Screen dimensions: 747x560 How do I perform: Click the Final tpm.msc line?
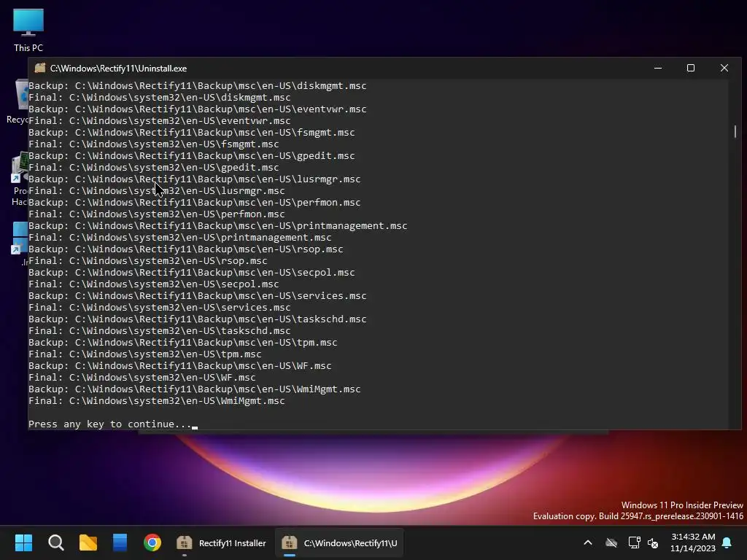[x=145, y=354]
